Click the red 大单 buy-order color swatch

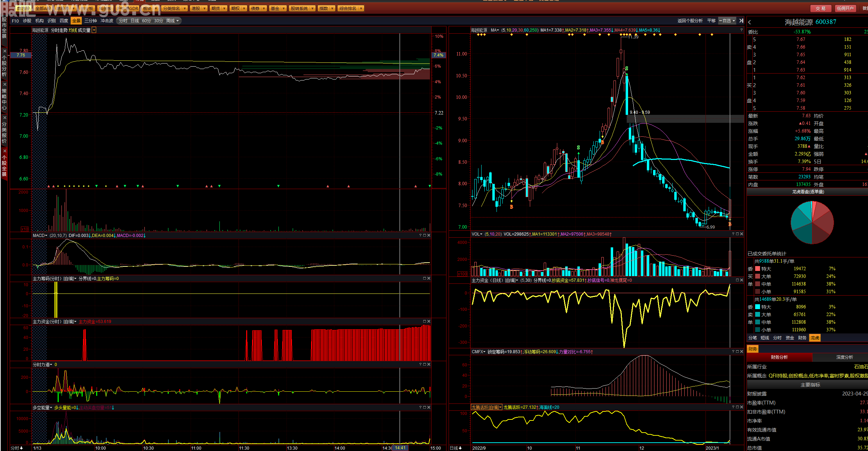(x=758, y=276)
